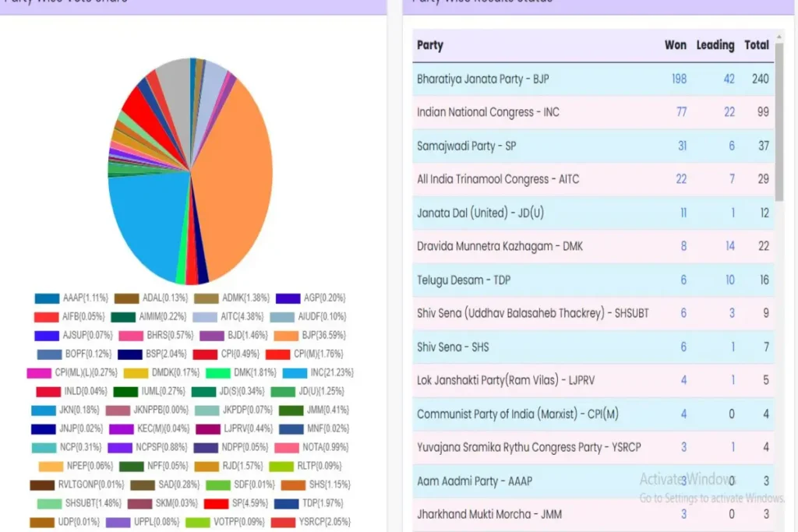Viewport: 798px width, 532px height.
Task: Toggle the BSP dark navy legend swatch
Action: click(x=130, y=354)
